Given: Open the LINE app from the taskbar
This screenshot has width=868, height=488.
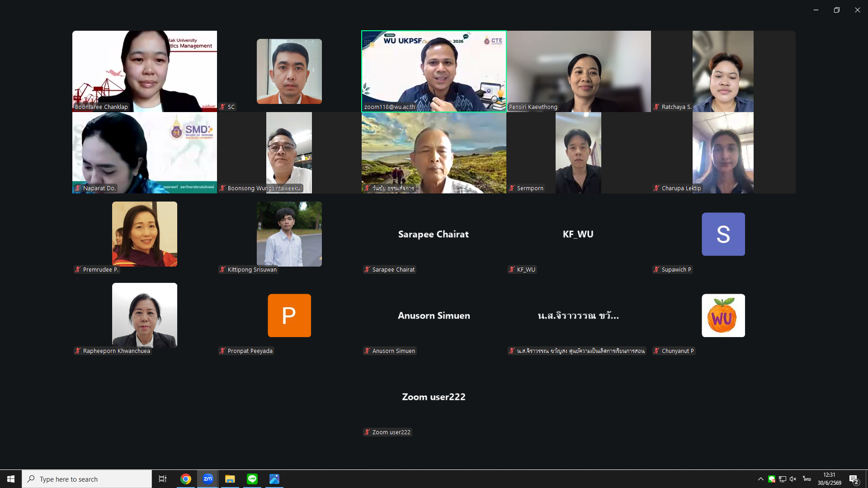Looking at the screenshot, I should (x=252, y=479).
